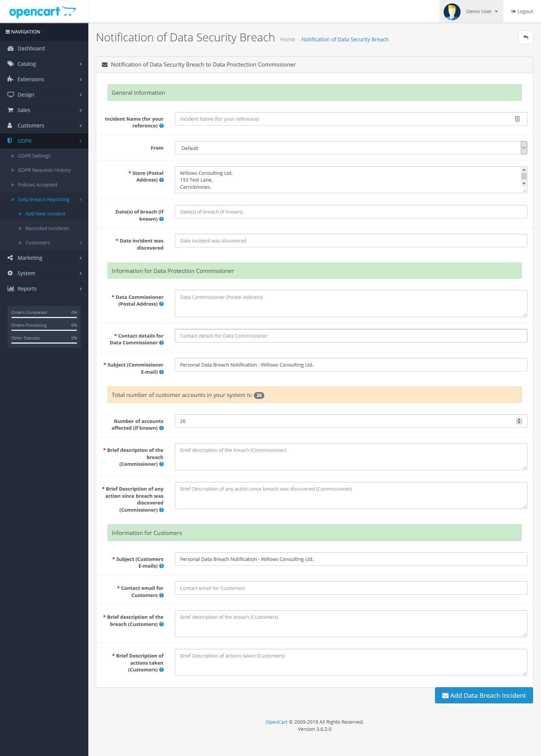
Task: Expand the Sales menu chevron
Action: 80,111
